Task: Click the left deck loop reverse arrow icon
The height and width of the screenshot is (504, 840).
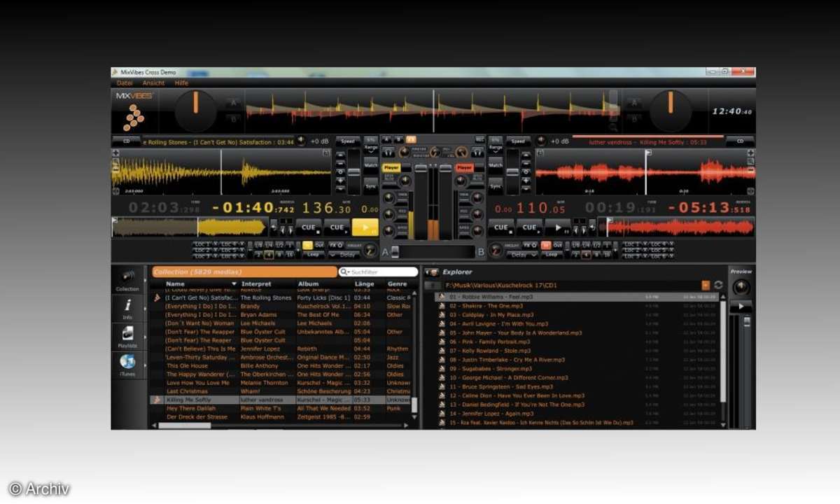Action: tap(274, 227)
